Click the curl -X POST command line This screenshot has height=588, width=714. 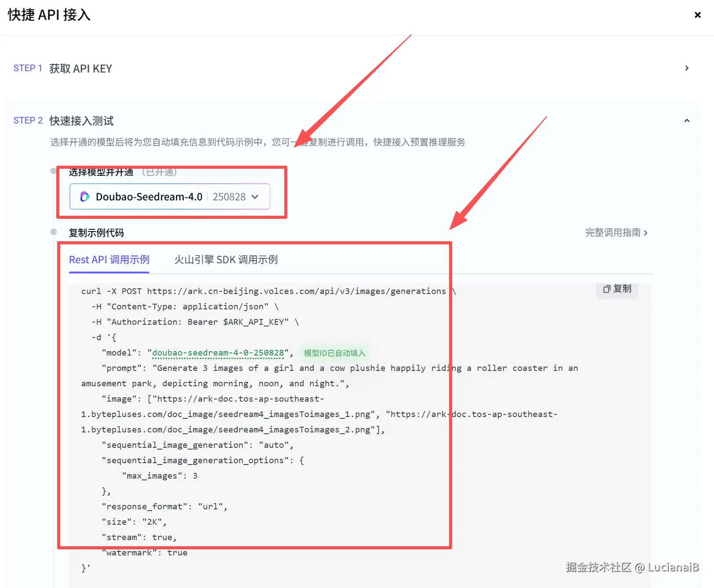(268, 291)
